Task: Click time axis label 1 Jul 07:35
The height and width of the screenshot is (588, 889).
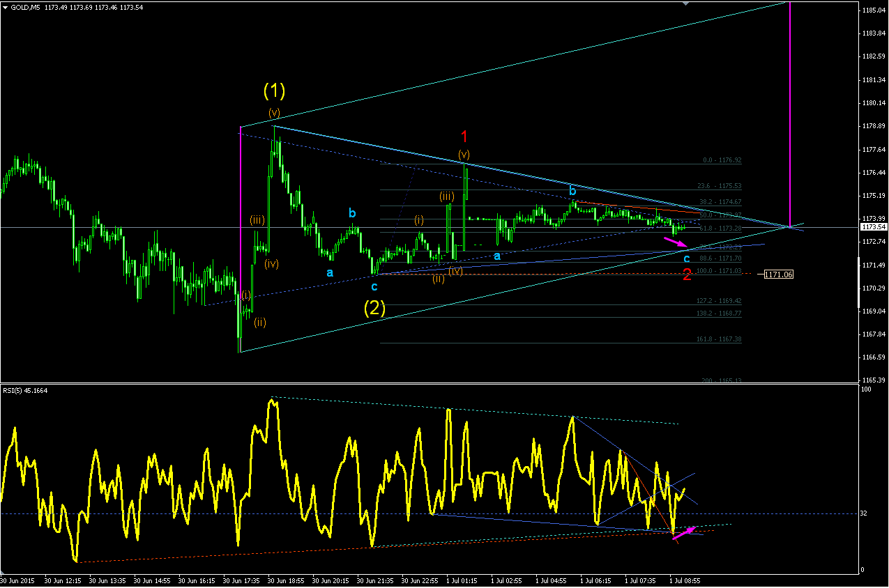Action: coord(641,580)
